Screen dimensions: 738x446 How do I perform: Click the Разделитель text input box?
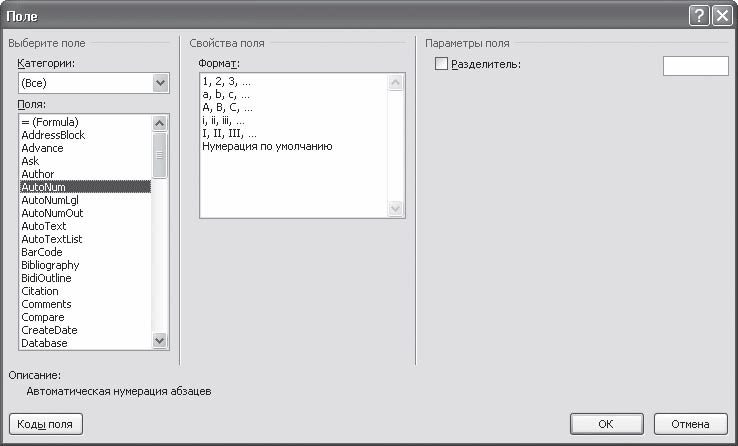[696, 66]
